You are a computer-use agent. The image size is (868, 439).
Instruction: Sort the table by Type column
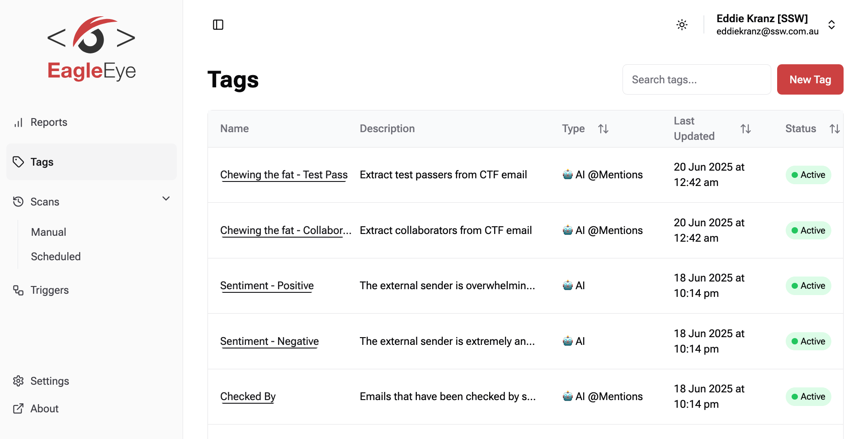pos(603,129)
